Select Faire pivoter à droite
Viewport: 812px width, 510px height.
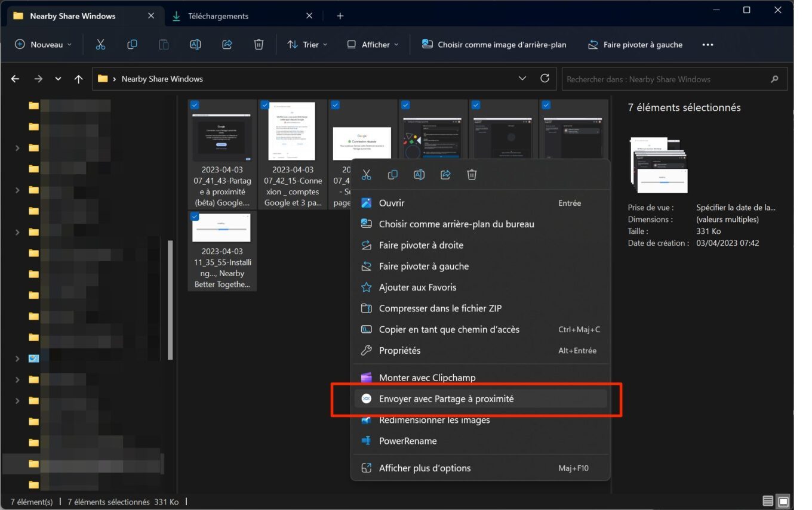(480, 245)
